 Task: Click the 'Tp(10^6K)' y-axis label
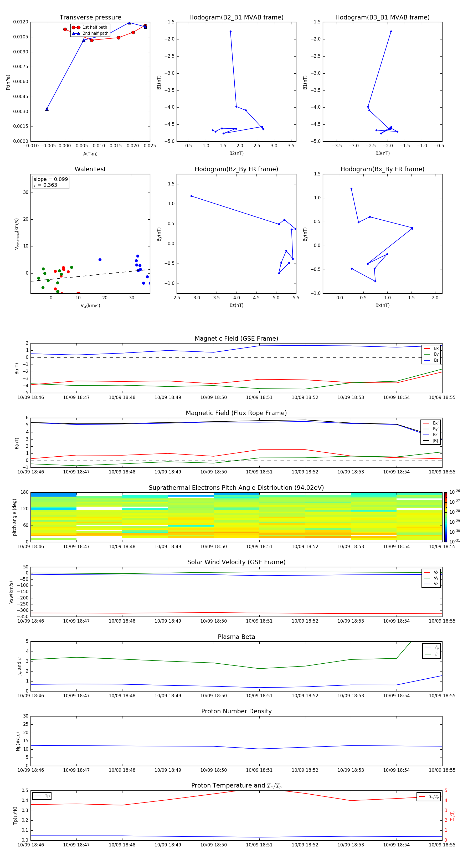[x=15, y=815]
